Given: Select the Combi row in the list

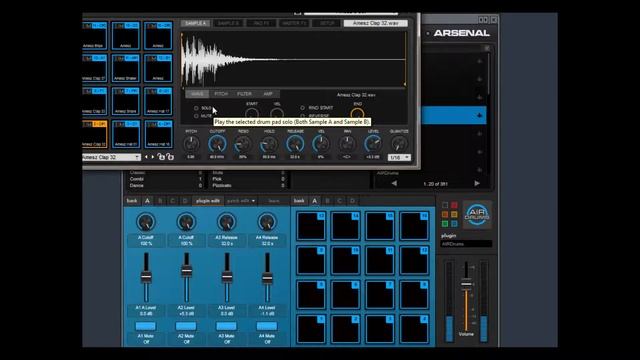Looking at the screenshot, I should point(166,179).
